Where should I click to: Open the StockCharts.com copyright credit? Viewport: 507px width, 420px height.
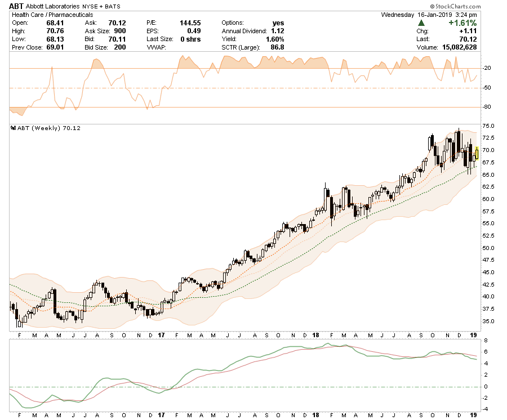coord(455,6)
